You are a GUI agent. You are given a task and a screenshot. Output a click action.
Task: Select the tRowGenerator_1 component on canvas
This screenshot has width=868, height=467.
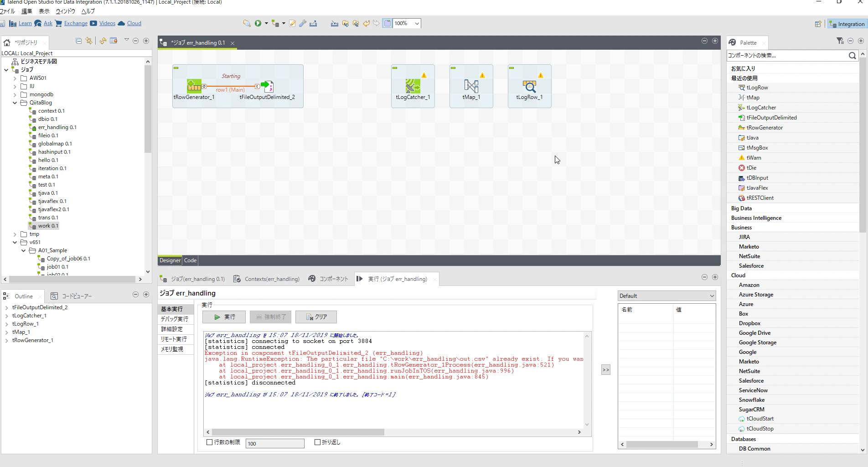(194, 86)
